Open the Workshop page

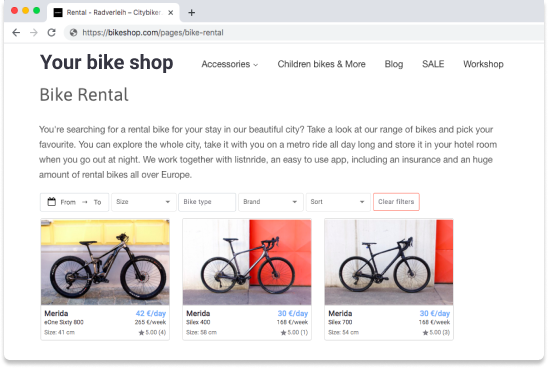point(483,64)
